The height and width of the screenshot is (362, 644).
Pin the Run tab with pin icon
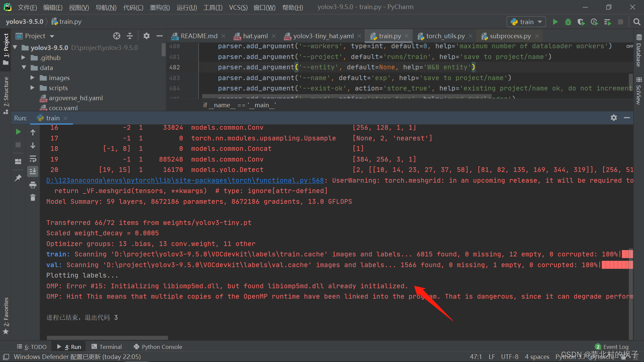18,178
